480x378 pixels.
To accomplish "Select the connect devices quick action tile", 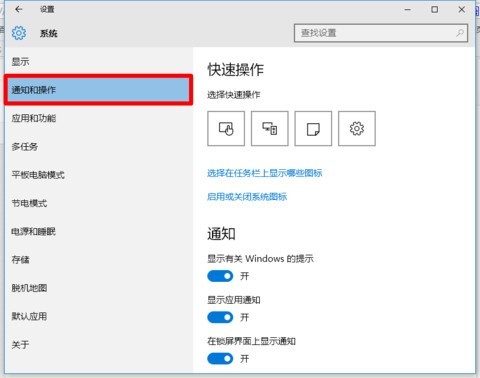I will (270, 129).
